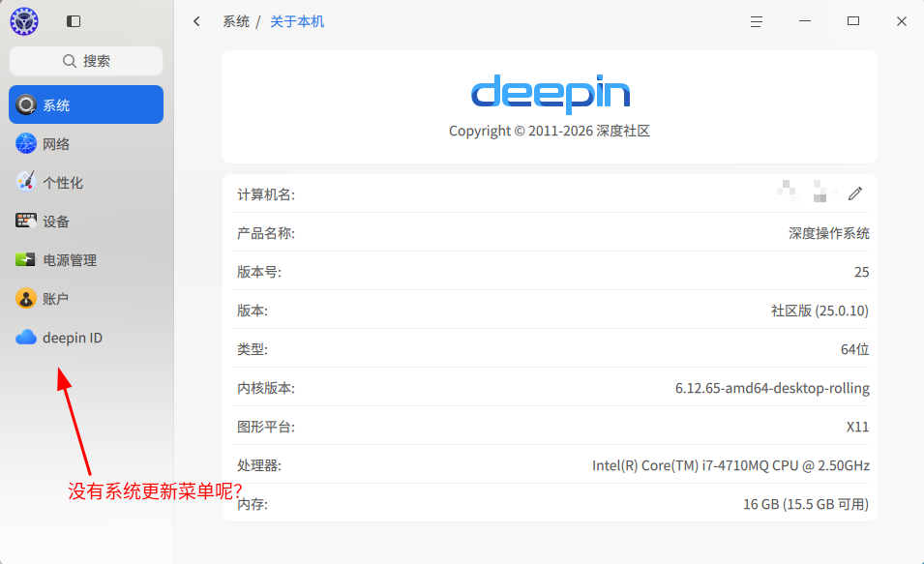The height and width of the screenshot is (564, 924).
Task: Click the 类型 label
Action: [x=253, y=349]
